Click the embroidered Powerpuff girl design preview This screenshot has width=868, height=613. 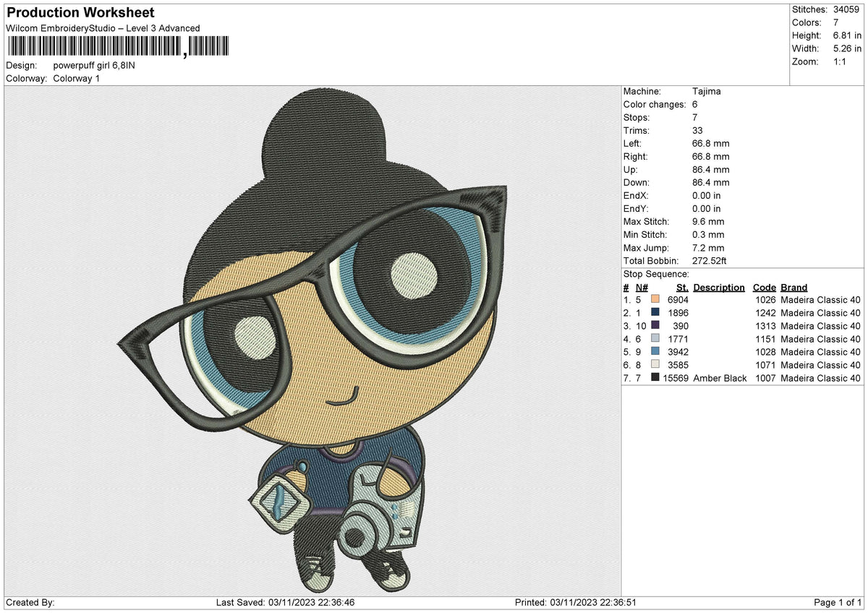[x=312, y=340]
